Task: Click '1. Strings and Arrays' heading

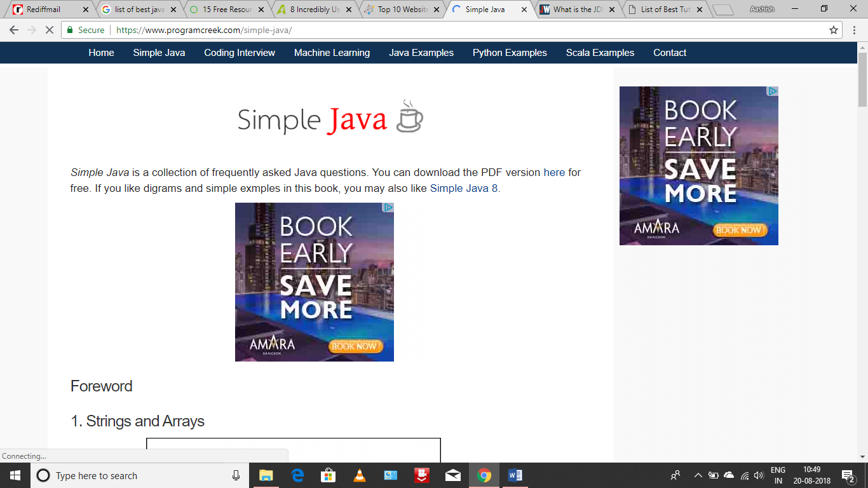Action: 137,421
